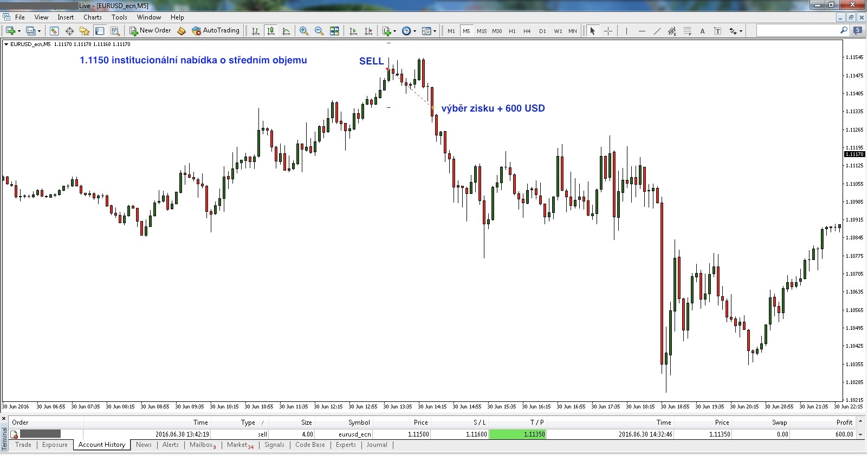Viewport: 868px width, 455px height.
Task: Open the indicators list dropdown
Action: click(389, 31)
